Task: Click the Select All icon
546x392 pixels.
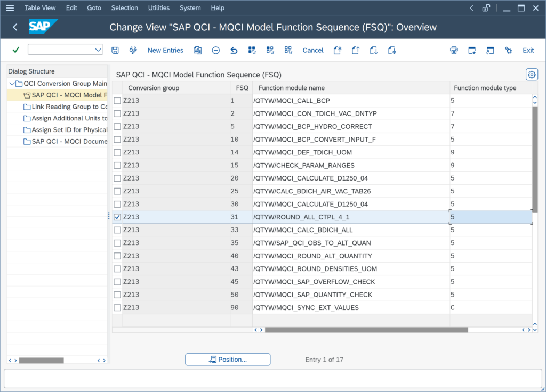Action: 252,50
